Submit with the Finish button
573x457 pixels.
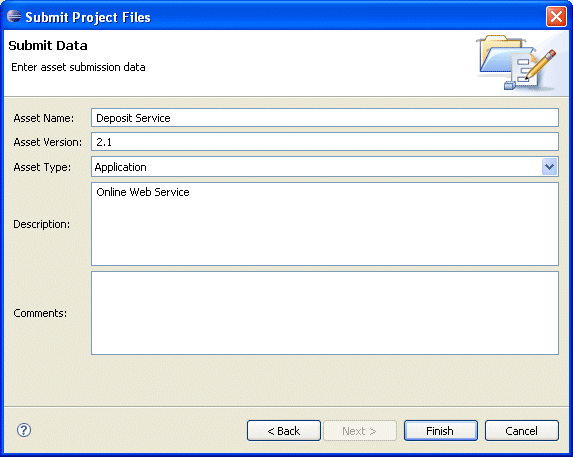coord(440,431)
